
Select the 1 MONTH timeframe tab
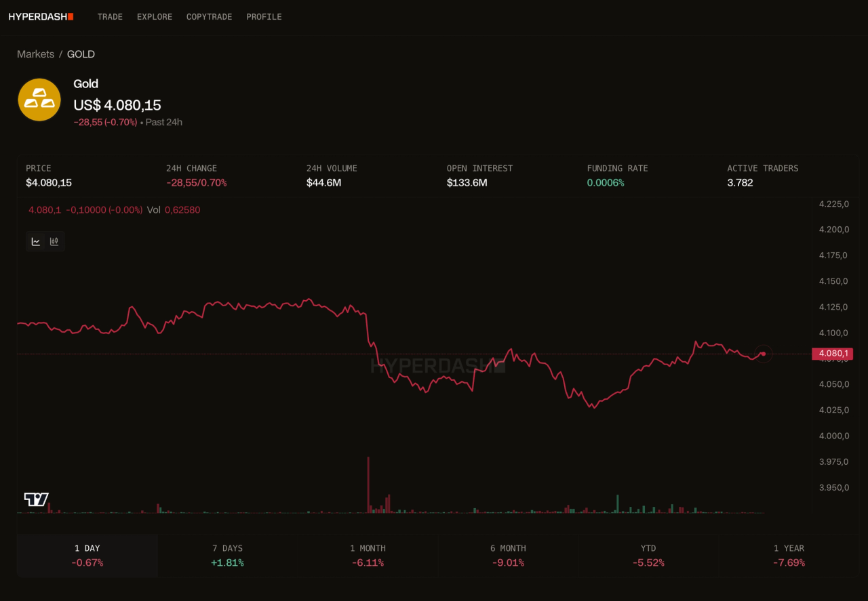click(x=368, y=556)
